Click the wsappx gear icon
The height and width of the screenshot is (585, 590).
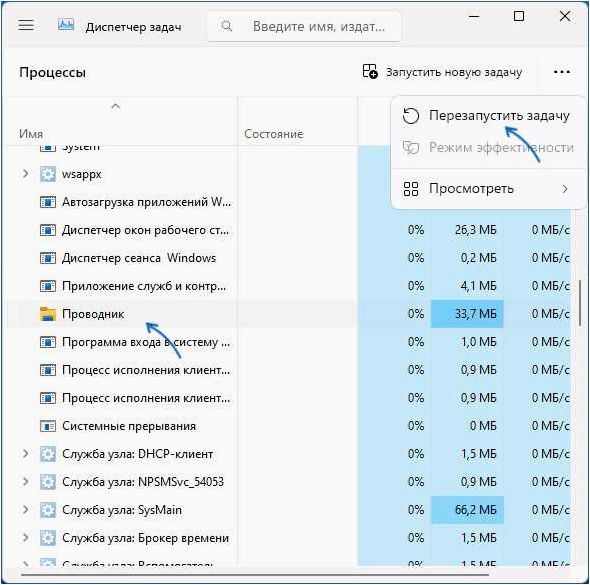tap(48, 174)
